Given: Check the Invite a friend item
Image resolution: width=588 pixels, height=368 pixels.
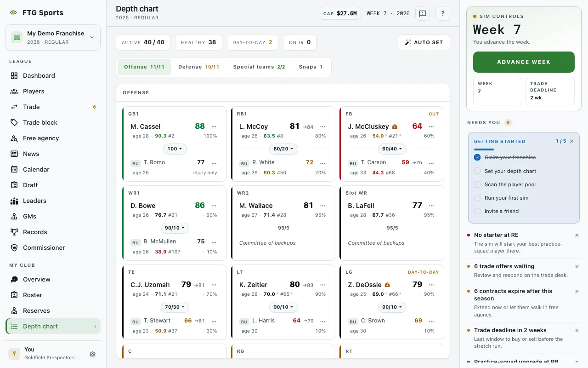Looking at the screenshot, I should [477, 211].
